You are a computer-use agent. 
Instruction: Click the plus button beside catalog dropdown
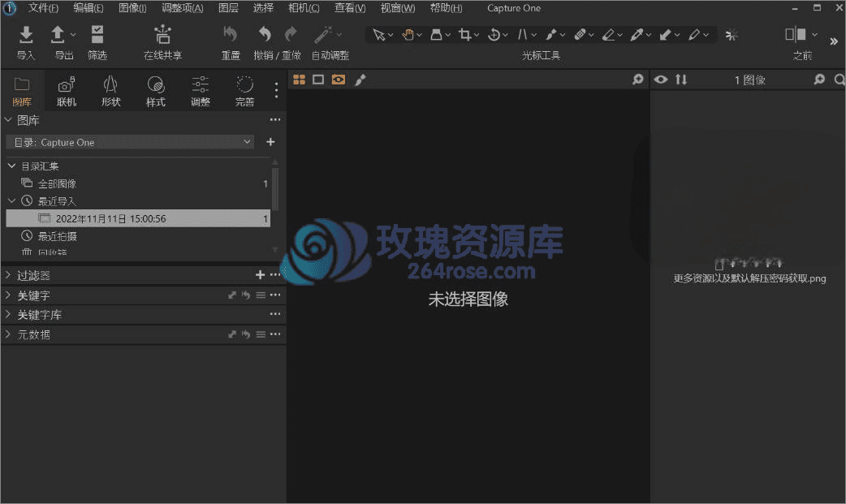coord(270,142)
